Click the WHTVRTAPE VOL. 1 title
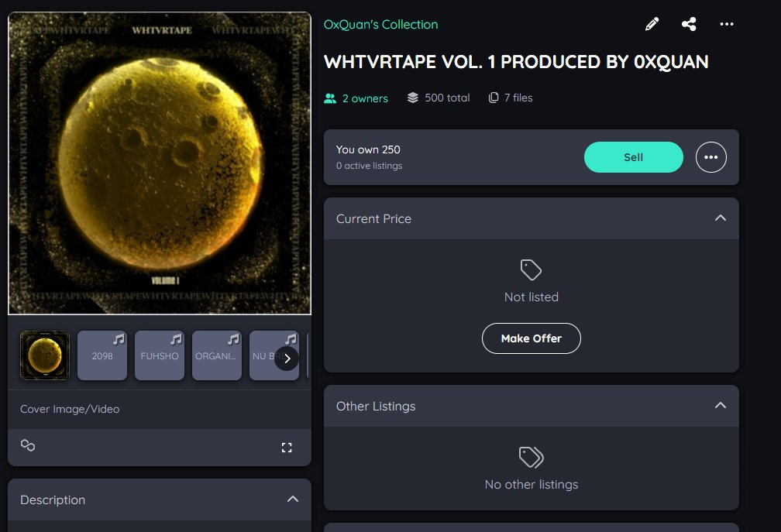The height and width of the screenshot is (532, 781). pos(516,62)
